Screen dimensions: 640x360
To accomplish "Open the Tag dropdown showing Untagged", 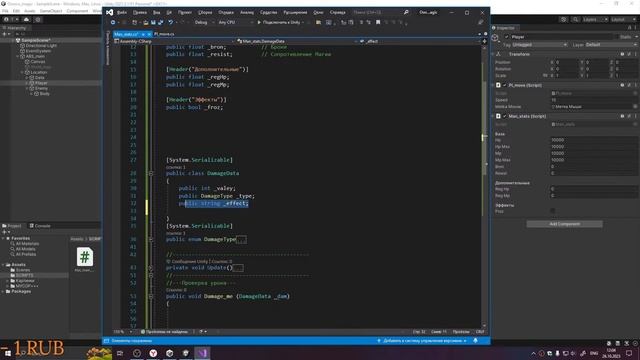I will coord(539,44).
